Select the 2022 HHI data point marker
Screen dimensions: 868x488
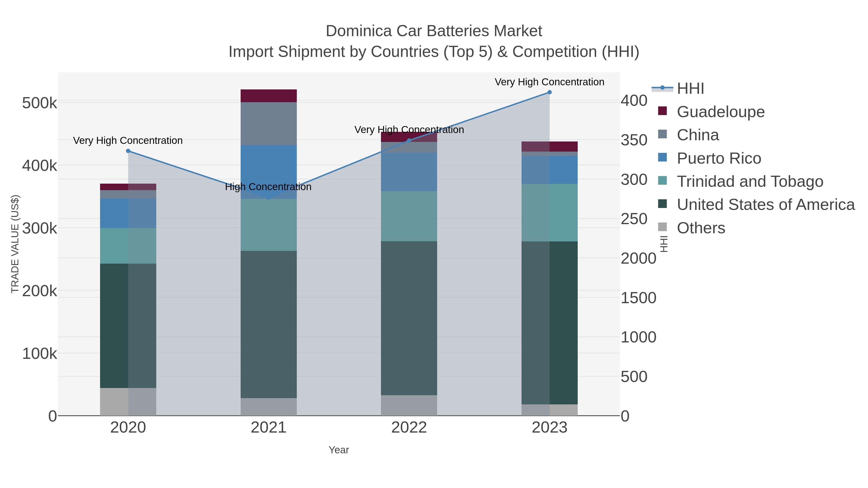tap(409, 140)
